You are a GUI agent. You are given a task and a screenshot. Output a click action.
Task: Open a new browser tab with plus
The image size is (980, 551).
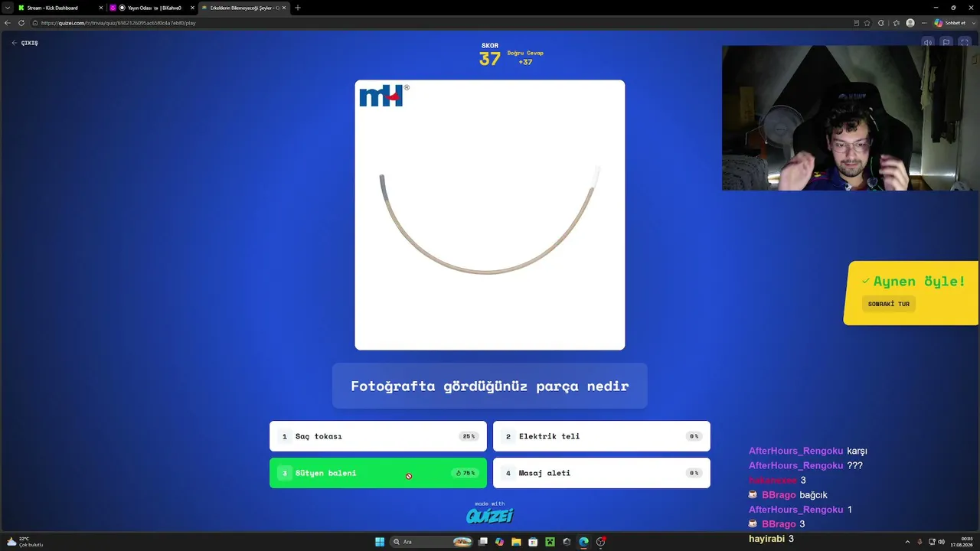298,8
